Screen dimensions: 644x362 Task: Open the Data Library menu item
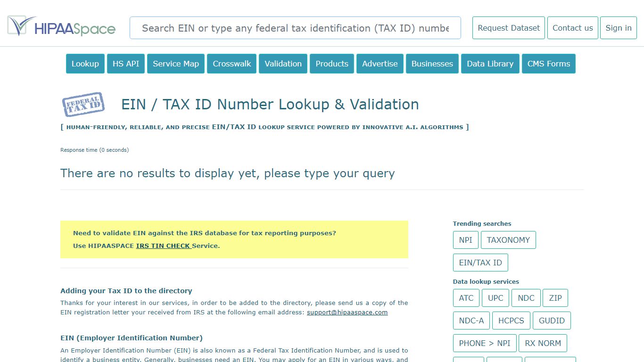pos(490,64)
